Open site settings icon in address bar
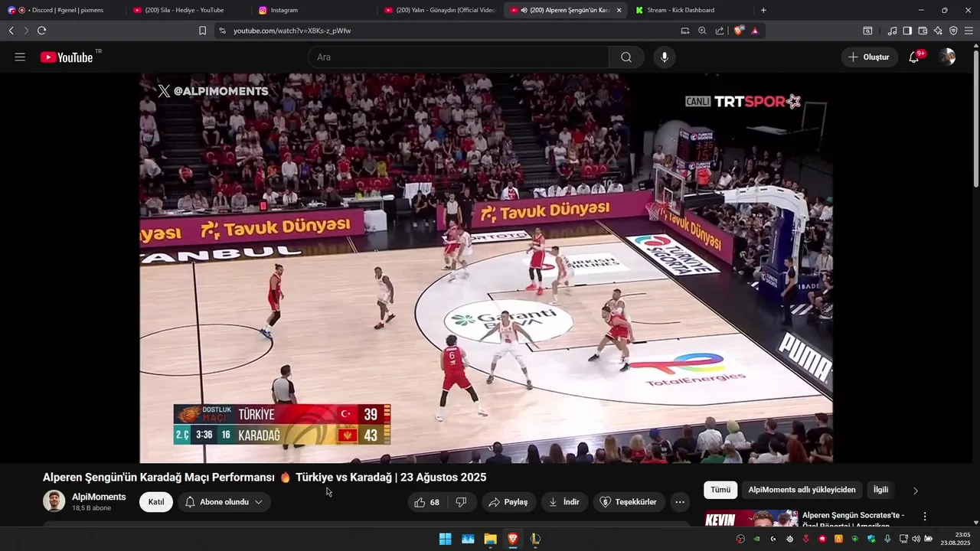 pyautogui.click(x=222, y=31)
